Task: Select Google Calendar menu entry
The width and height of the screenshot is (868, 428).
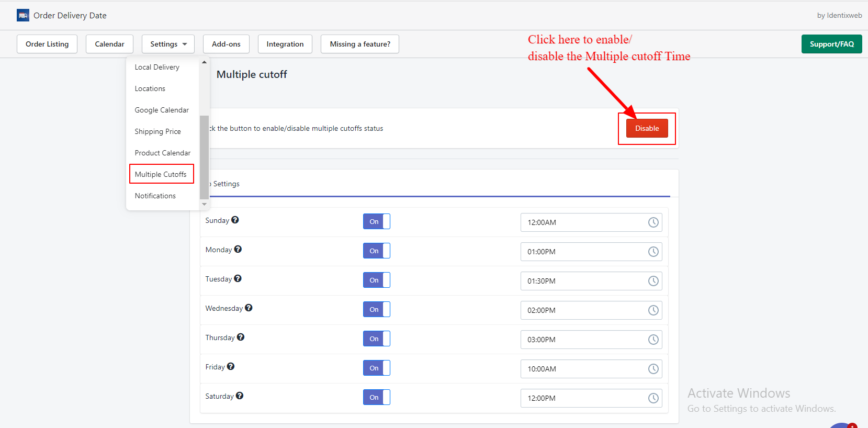Action: coord(162,110)
